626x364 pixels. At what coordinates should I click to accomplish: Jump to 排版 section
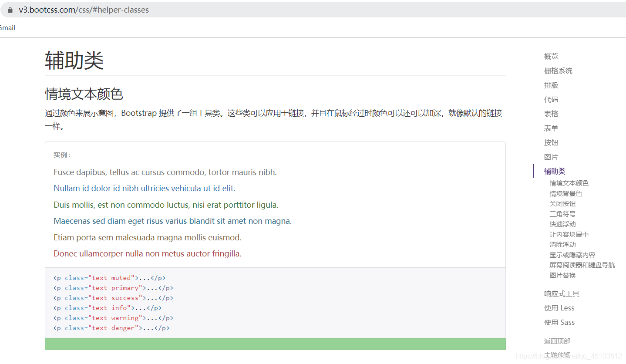click(551, 85)
